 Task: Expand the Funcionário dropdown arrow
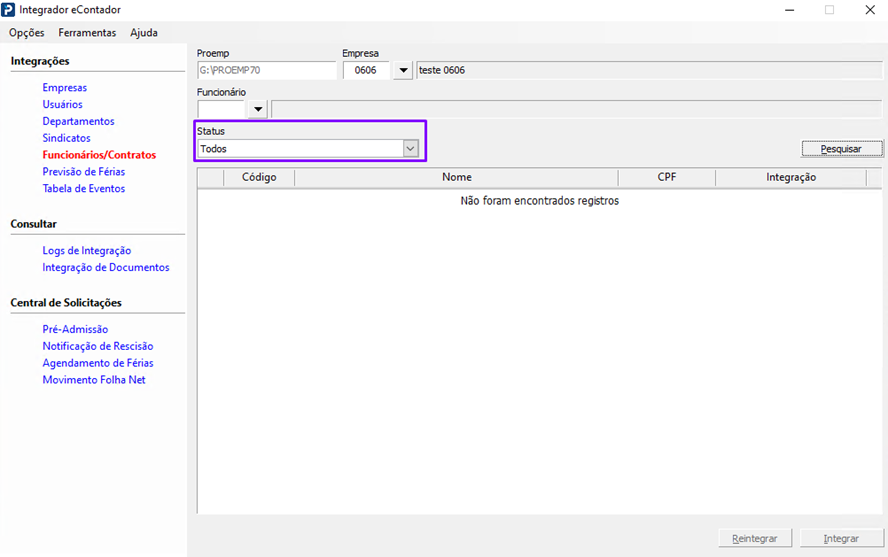click(x=258, y=109)
